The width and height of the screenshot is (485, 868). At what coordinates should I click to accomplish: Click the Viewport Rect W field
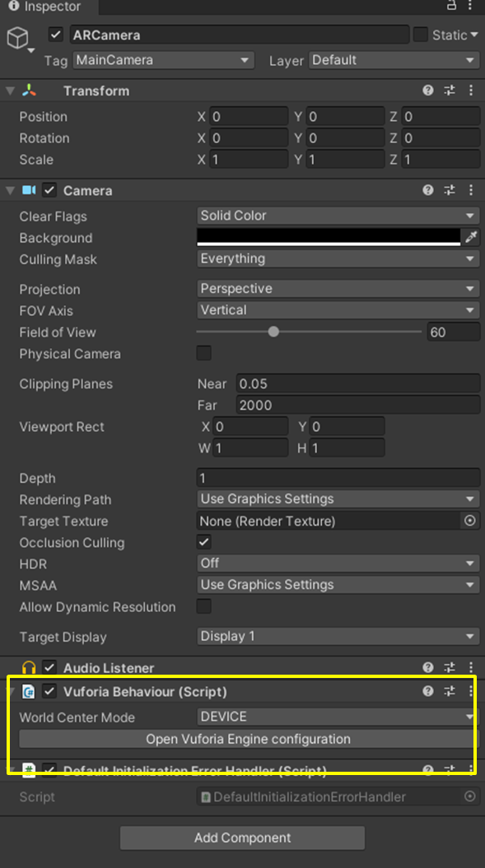250,448
